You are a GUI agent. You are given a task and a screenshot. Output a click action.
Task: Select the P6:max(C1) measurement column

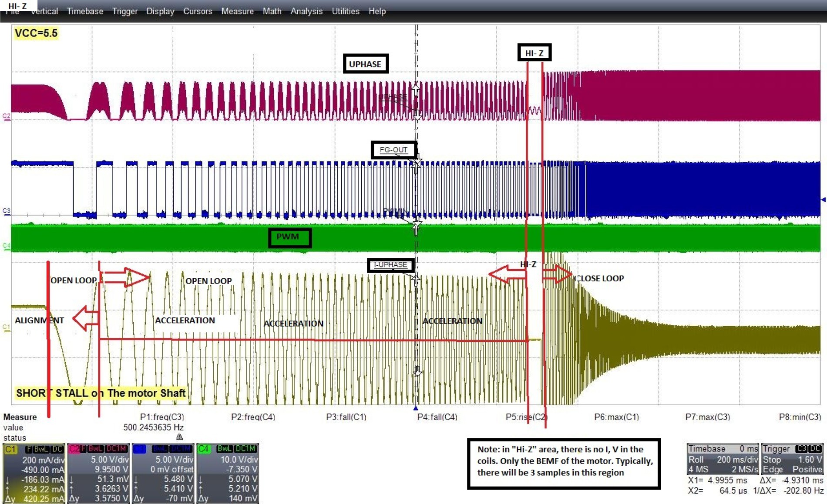click(x=616, y=417)
